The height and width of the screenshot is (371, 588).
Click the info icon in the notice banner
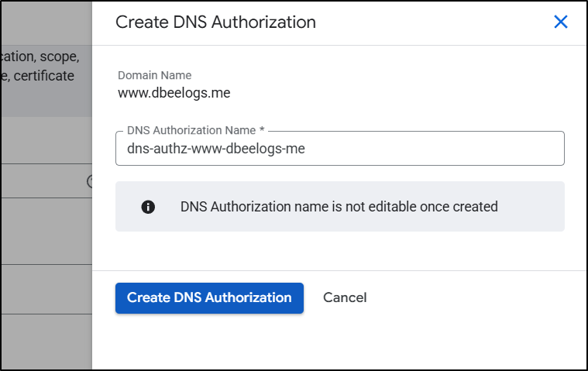coord(148,207)
